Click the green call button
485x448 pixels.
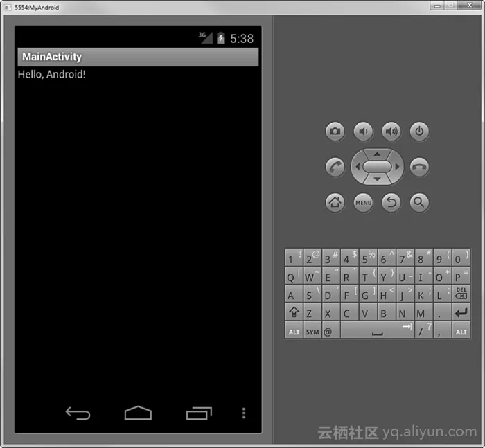point(335,167)
